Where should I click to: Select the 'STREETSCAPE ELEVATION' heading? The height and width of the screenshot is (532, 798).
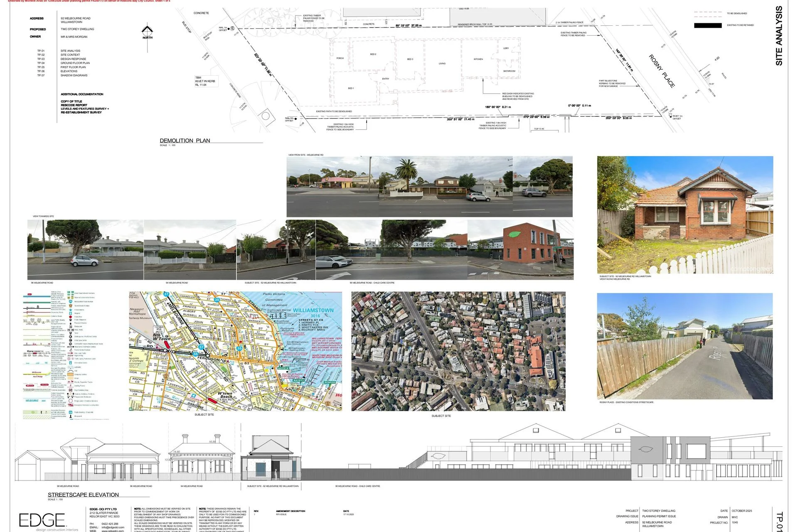coord(84,495)
